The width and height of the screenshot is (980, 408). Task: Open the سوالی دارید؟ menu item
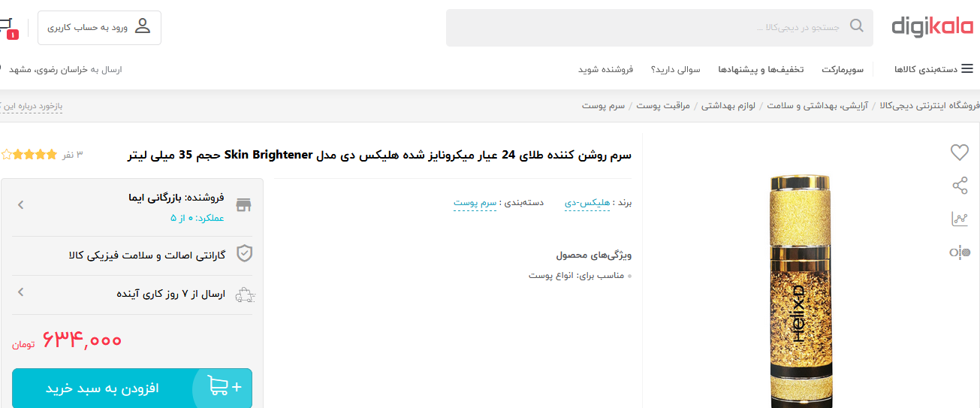tap(675, 69)
